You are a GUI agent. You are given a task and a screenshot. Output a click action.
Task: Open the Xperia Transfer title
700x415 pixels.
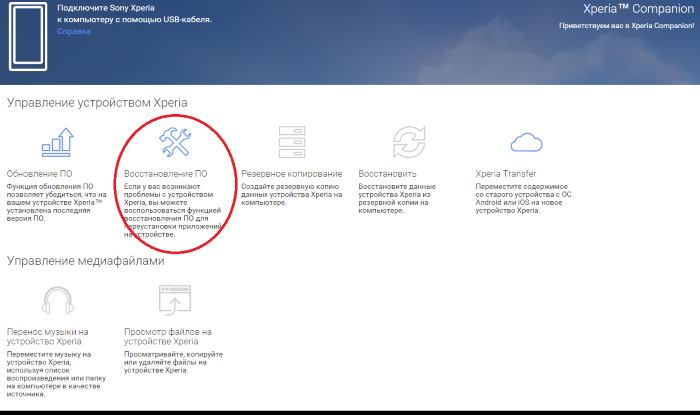pyautogui.click(x=505, y=174)
